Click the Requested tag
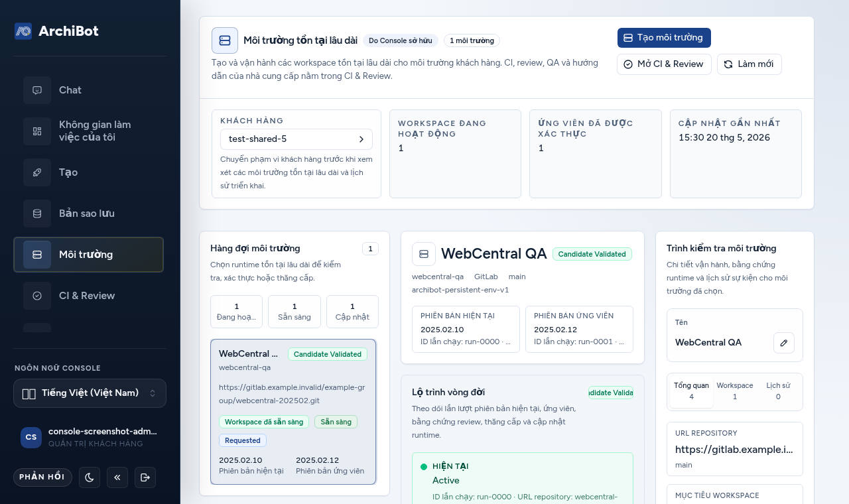Viewport: 849px width, 504px height. click(x=243, y=440)
